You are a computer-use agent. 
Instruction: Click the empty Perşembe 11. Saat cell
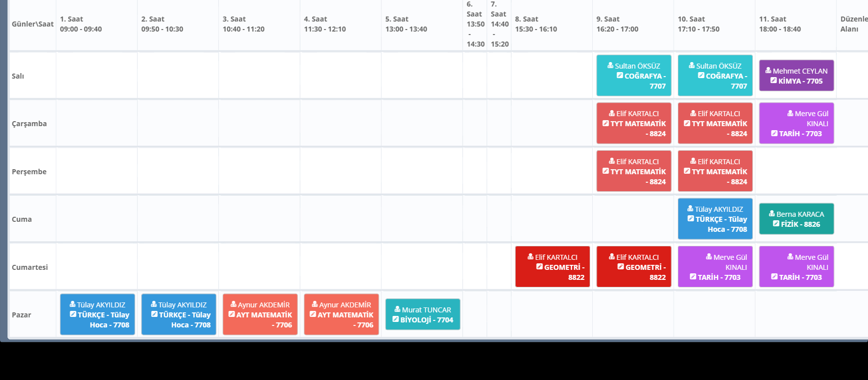pos(795,171)
